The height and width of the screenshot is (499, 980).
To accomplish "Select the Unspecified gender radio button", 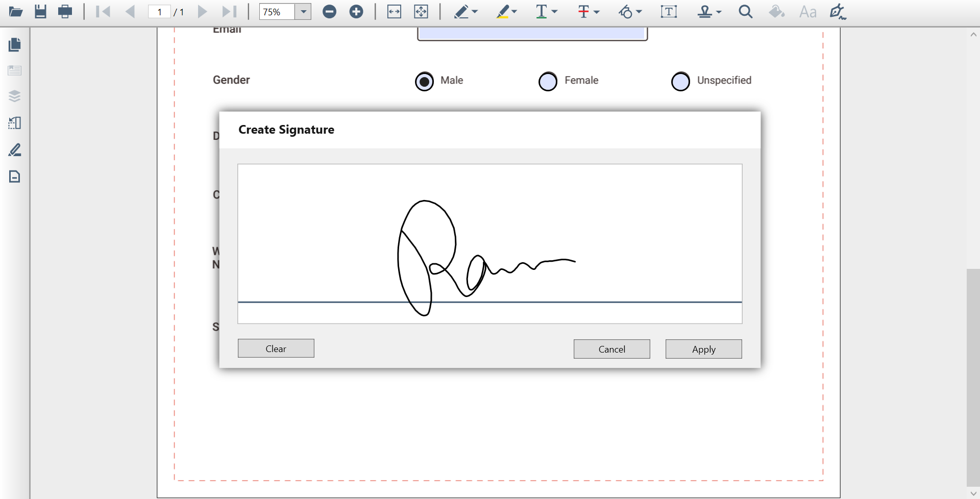I will pos(680,81).
